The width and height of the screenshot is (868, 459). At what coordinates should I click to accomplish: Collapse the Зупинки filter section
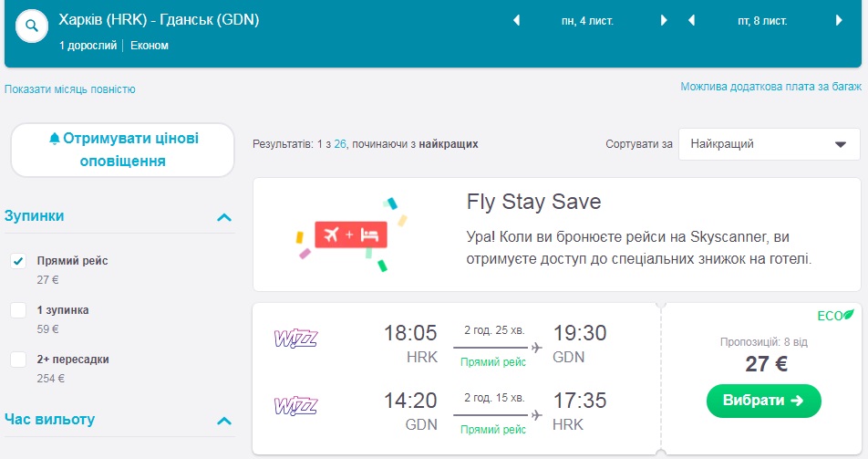point(223,217)
